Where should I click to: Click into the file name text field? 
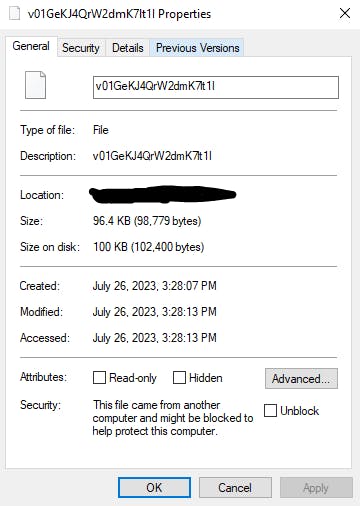pos(216,87)
